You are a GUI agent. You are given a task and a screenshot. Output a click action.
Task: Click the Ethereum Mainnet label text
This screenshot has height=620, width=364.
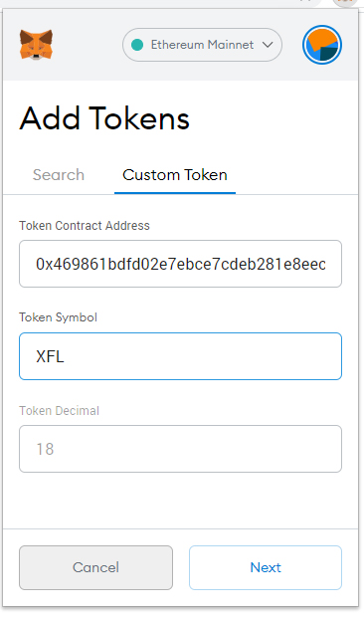202,45
